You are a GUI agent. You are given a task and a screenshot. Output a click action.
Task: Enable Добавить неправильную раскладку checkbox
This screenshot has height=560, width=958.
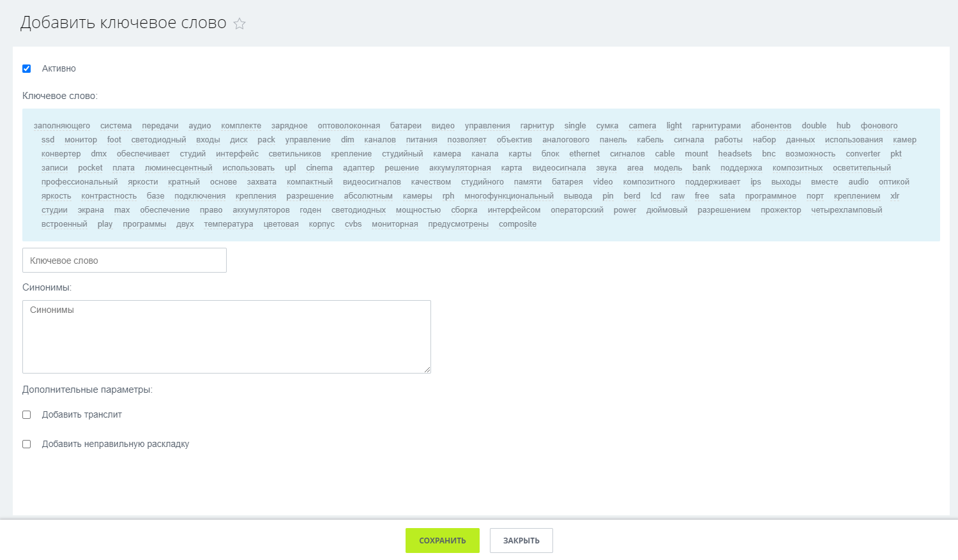tap(27, 444)
